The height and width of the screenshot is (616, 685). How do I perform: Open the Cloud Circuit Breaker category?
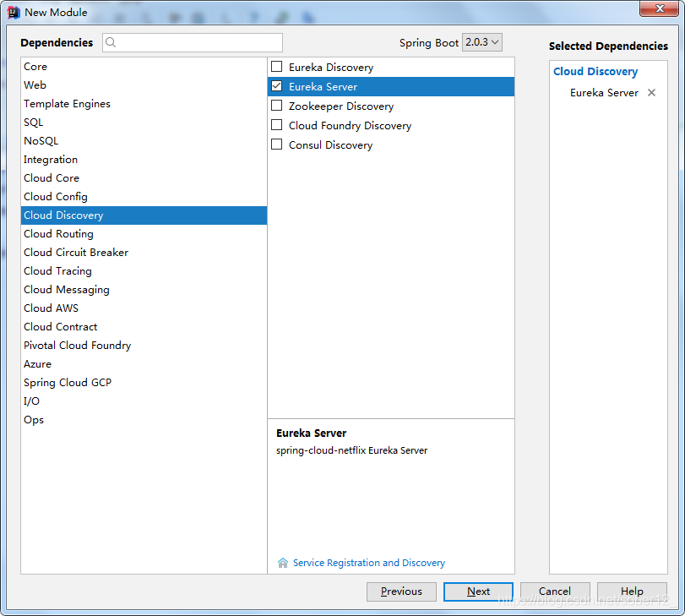pos(144,253)
